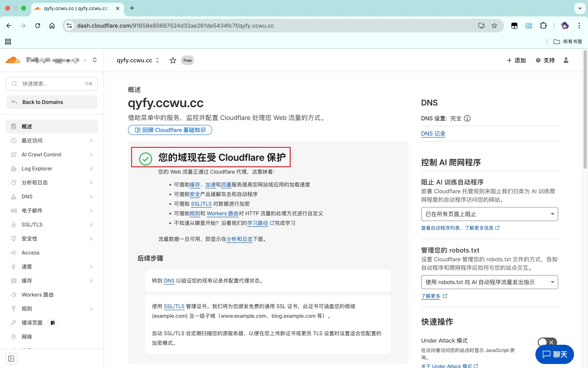This screenshot has width=588, height=368.
Task: Expand the account switcher chevron
Action: (95, 60)
